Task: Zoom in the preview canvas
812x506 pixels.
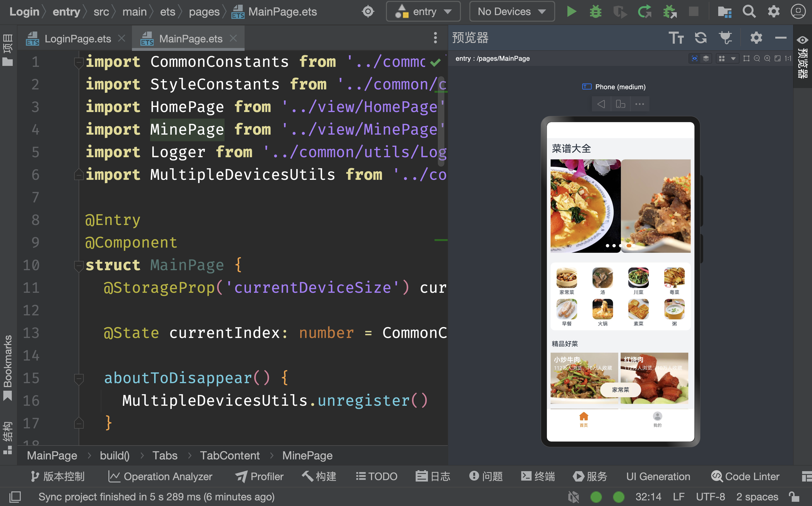Action: click(767, 59)
